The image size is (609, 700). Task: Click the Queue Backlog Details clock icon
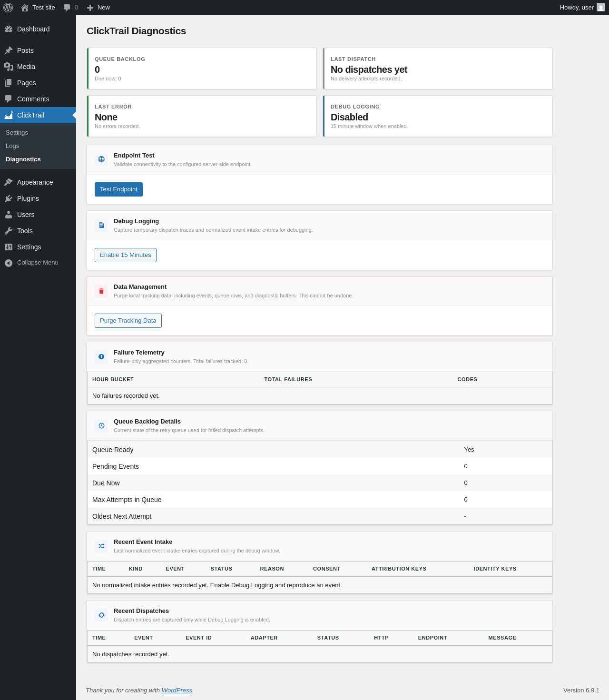tap(101, 425)
